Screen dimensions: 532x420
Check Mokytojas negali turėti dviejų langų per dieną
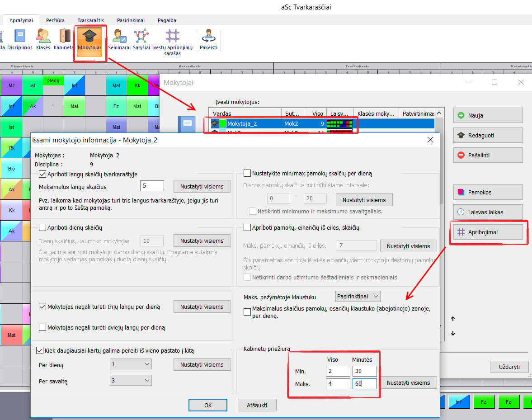point(43,328)
